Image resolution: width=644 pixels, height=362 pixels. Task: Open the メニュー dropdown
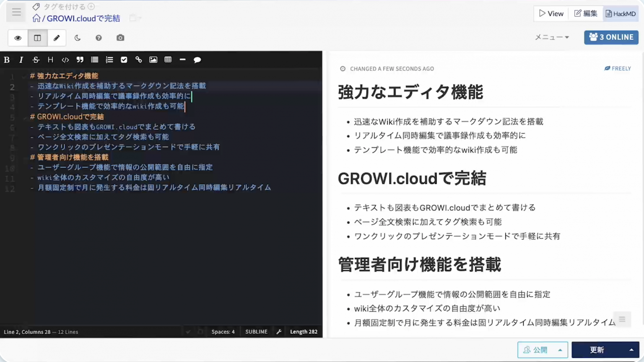[x=552, y=37]
